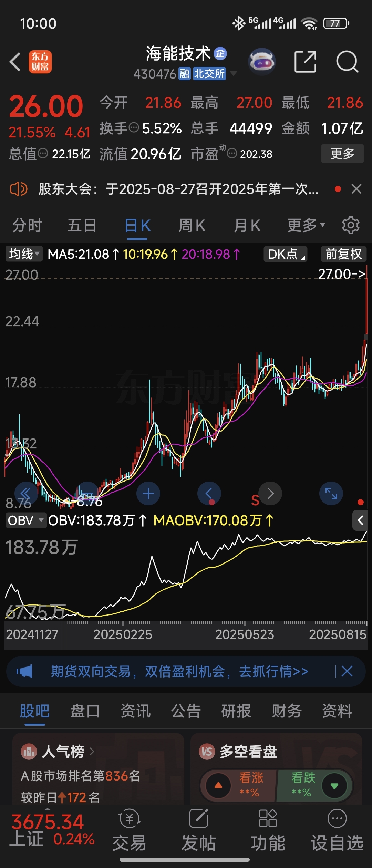
Task: Open the 资讯 tab
Action: point(135,711)
